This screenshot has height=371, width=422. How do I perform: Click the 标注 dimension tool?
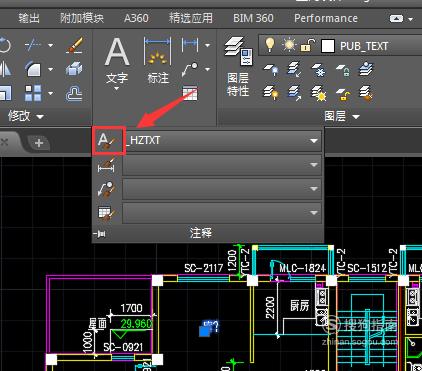pyautogui.click(x=158, y=61)
